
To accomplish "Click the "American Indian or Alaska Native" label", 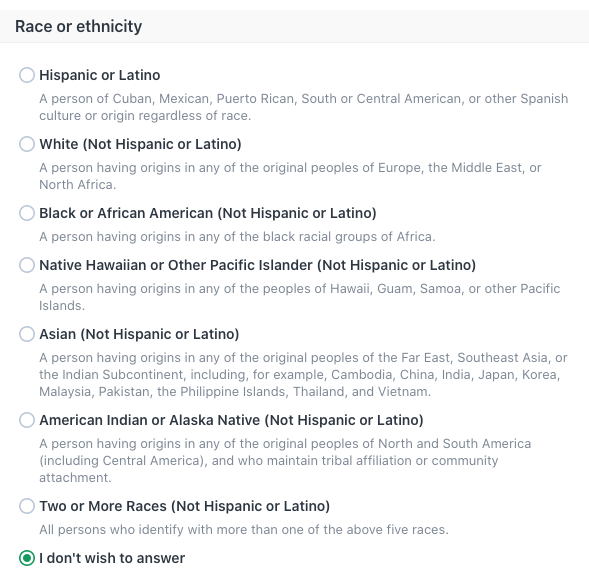I will coord(231,420).
